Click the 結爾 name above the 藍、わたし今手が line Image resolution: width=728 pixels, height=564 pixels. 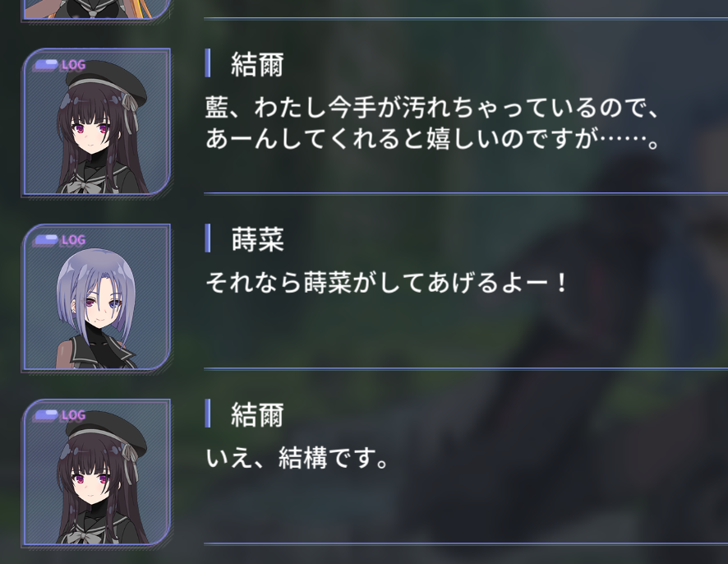pyautogui.click(x=258, y=64)
